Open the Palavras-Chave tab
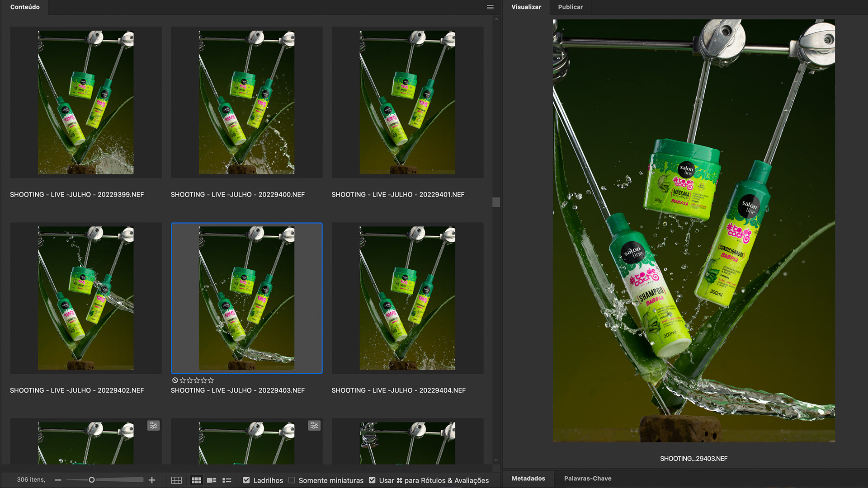This screenshot has height=488, width=868. click(x=587, y=479)
